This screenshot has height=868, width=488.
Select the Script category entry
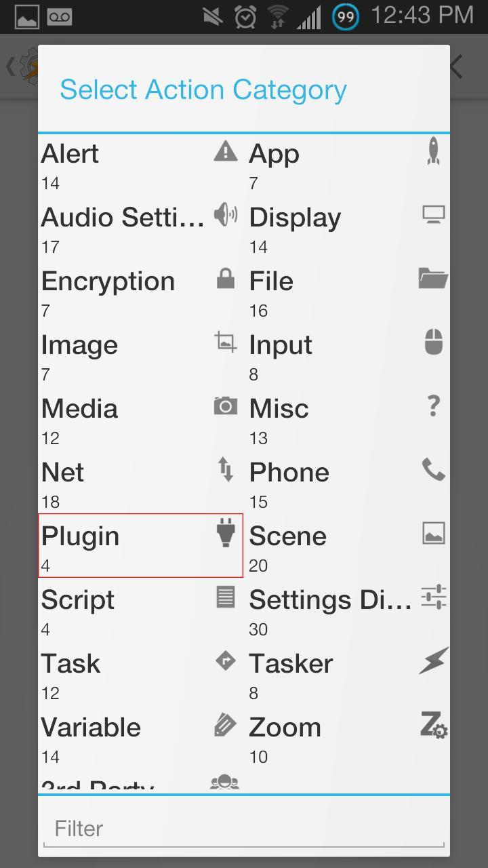pos(78,601)
